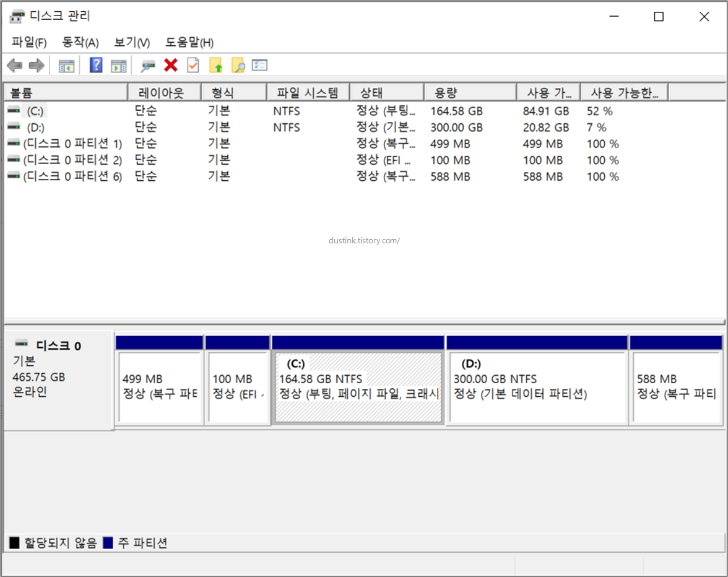Image resolution: width=728 pixels, height=577 pixels.
Task: Sort by the 레이아웃 column header
Action: [x=165, y=93]
